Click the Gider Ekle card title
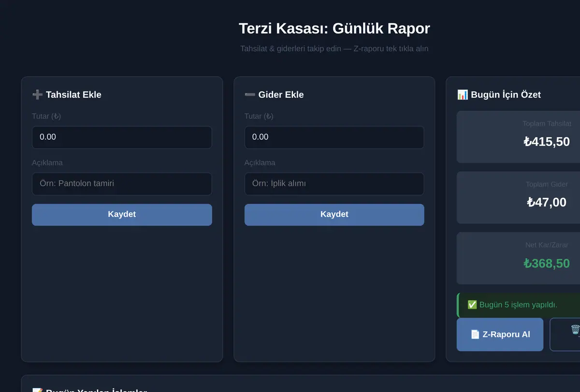The height and width of the screenshot is (392, 580). click(x=281, y=95)
